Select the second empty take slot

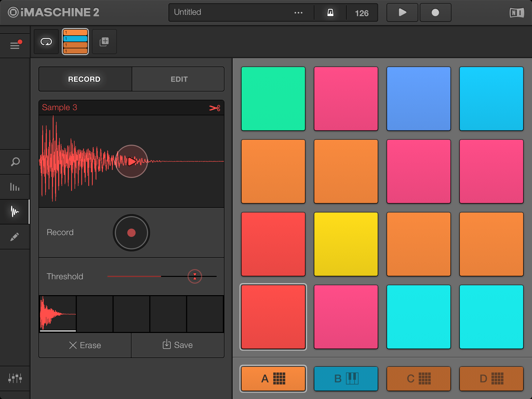pos(95,314)
